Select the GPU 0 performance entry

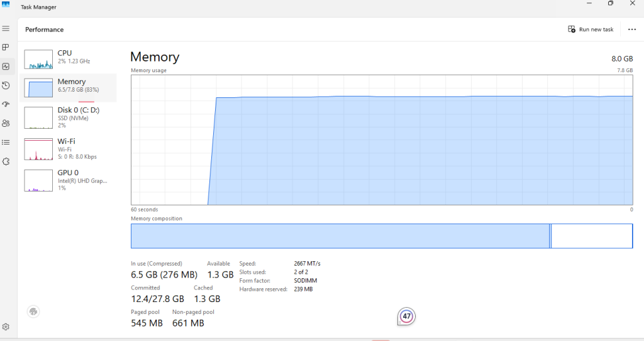68,181
